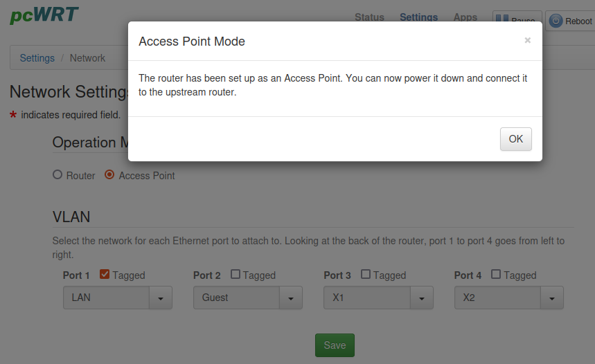
Task: Open the Apps menu
Action: tap(465, 17)
